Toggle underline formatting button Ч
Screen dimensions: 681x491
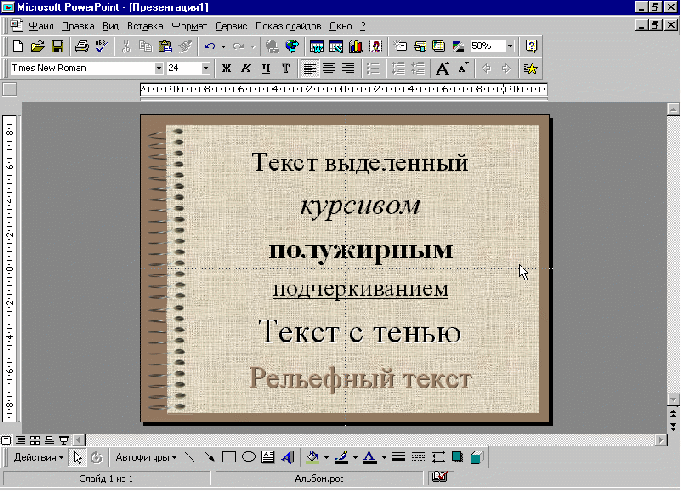[x=266, y=68]
